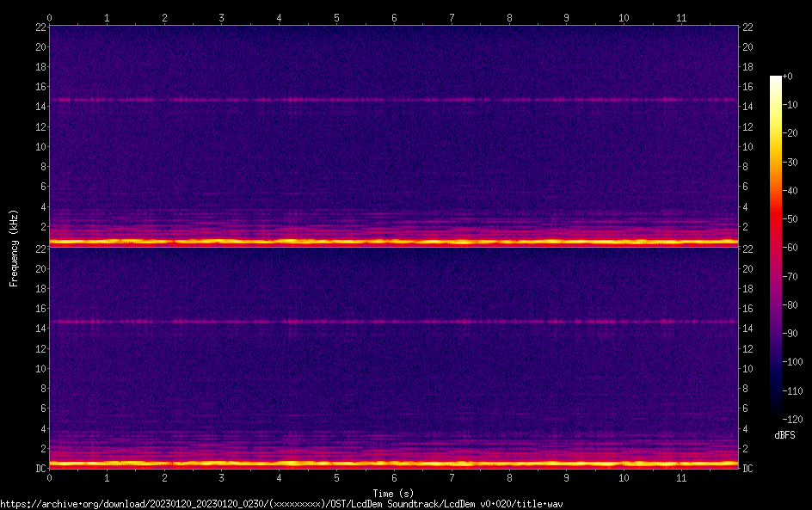The height and width of the screenshot is (510, 812).
Task: Click the faint 14.7 kHz line in lower channel
Action: [393, 322]
